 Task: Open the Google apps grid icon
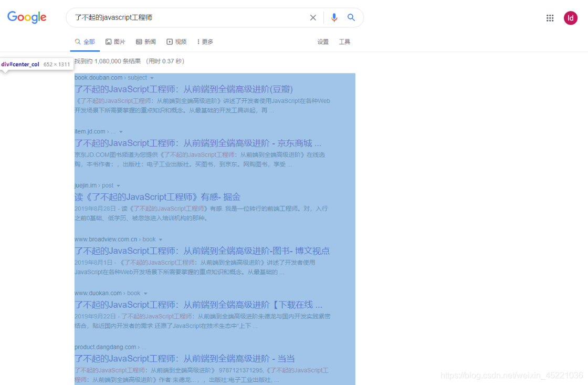(550, 17)
